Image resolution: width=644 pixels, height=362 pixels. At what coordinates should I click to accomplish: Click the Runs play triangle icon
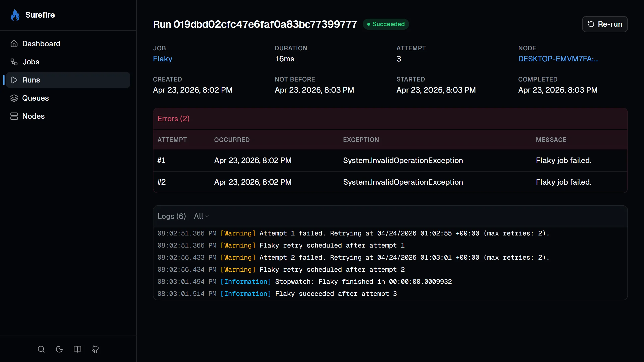coord(14,80)
